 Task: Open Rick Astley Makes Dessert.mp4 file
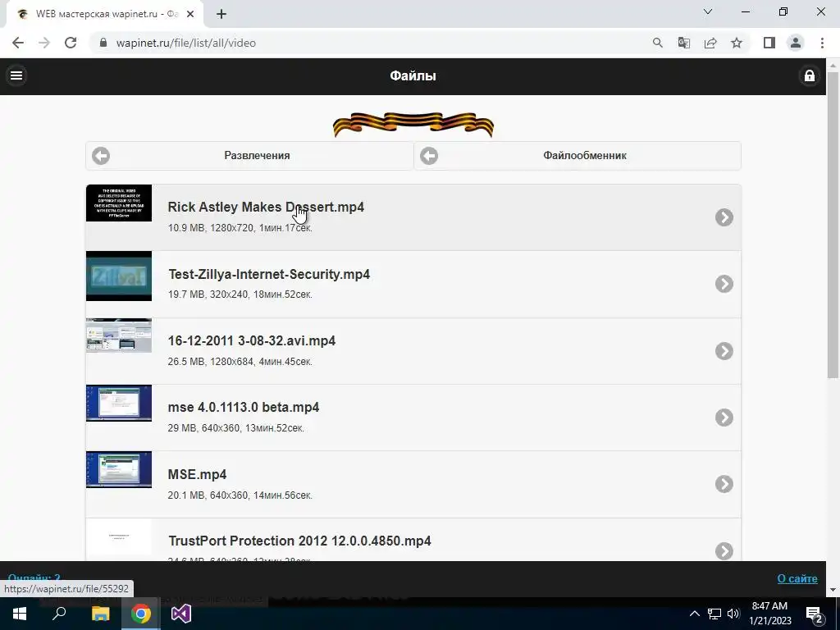(413, 217)
